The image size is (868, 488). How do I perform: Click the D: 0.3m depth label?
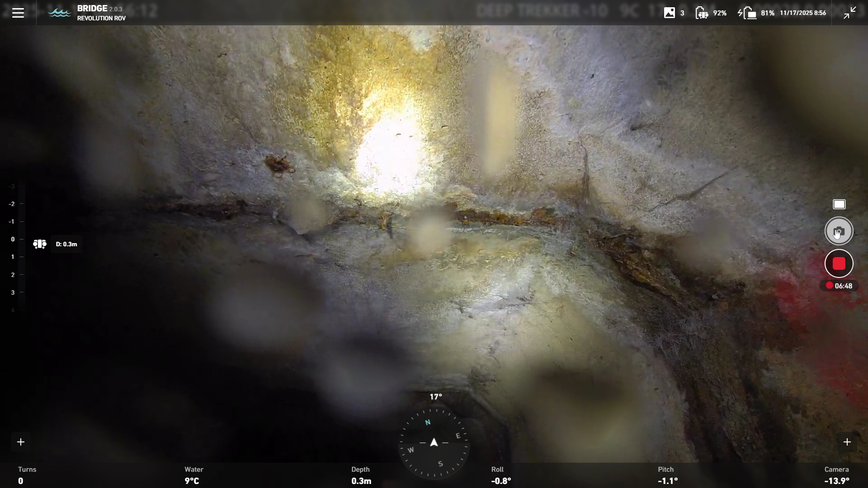[66, 244]
